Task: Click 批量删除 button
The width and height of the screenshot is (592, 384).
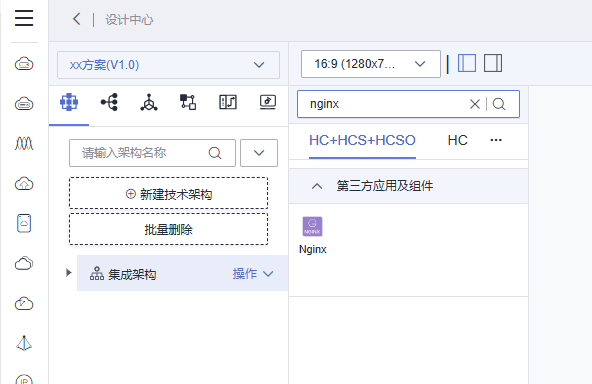Action: pos(168,229)
